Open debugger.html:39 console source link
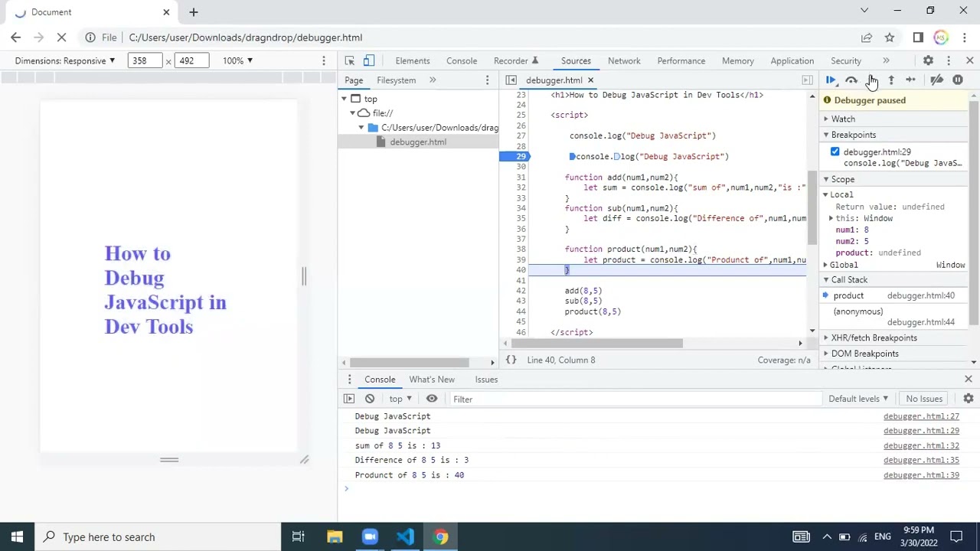Viewport: 980px width, 551px height. point(921,475)
